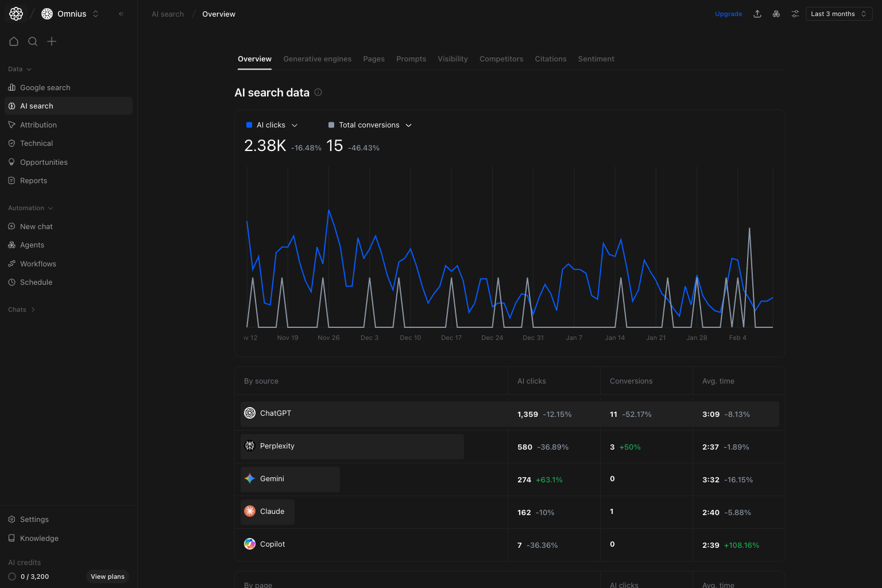Open the Last 3 months date range selector

tap(838, 13)
